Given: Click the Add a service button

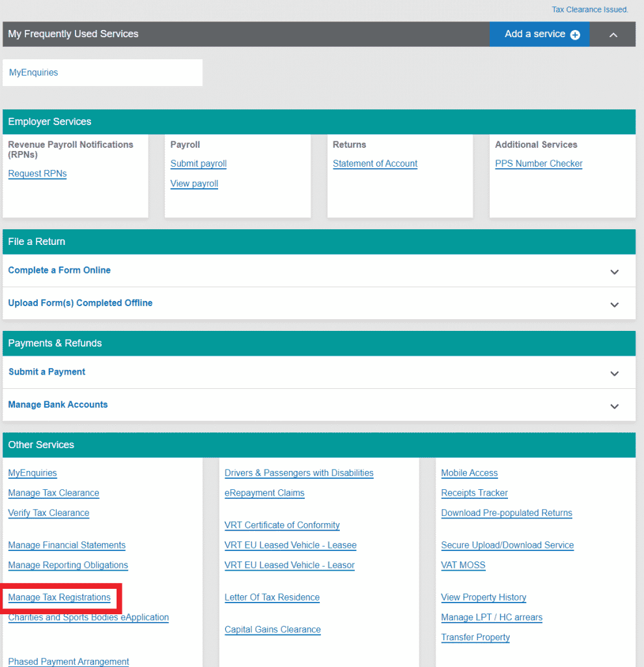Looking at the screenshot, I should (x=539, y=34).
